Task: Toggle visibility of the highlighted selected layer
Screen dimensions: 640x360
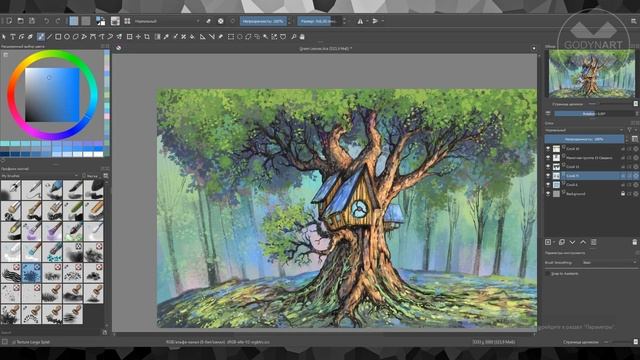Action: click(x=548, y=176)
